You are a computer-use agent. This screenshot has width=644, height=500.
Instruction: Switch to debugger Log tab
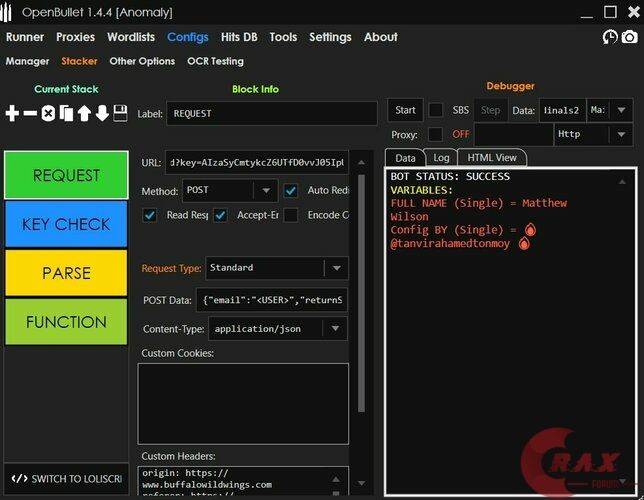coord(441,158)
